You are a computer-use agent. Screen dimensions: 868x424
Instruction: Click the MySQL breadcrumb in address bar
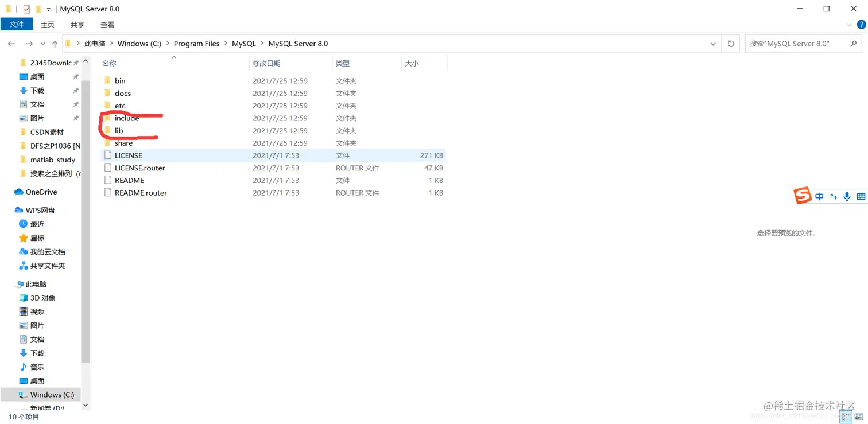click(244, 44)
